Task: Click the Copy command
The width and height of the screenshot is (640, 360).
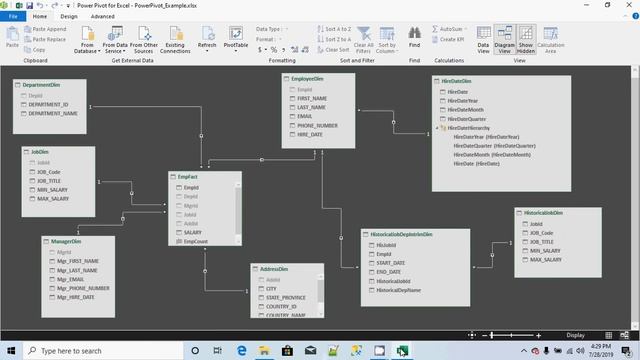Action: (35, 50)
